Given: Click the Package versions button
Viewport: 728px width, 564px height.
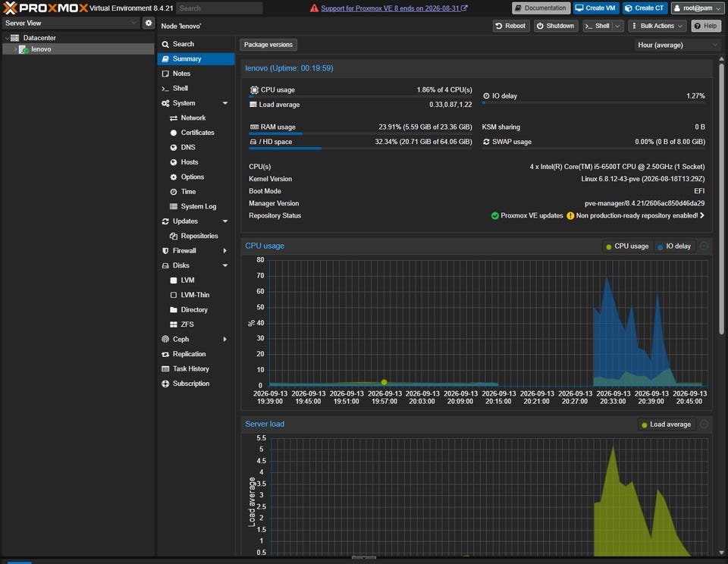Looking at the screenshot, I should pyautogui.click(x=268, y=45).
